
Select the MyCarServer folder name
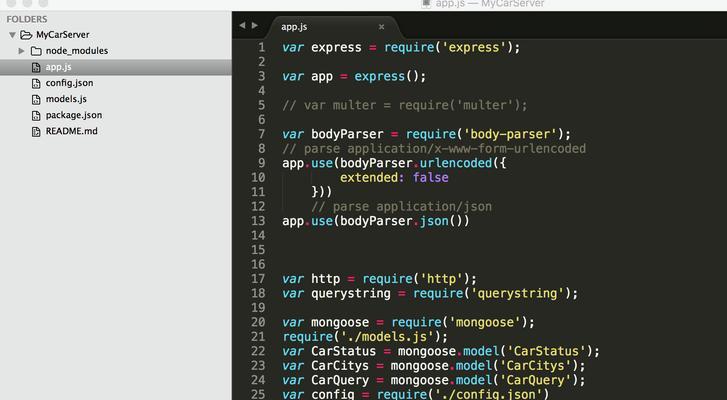[x=63, y=35]
